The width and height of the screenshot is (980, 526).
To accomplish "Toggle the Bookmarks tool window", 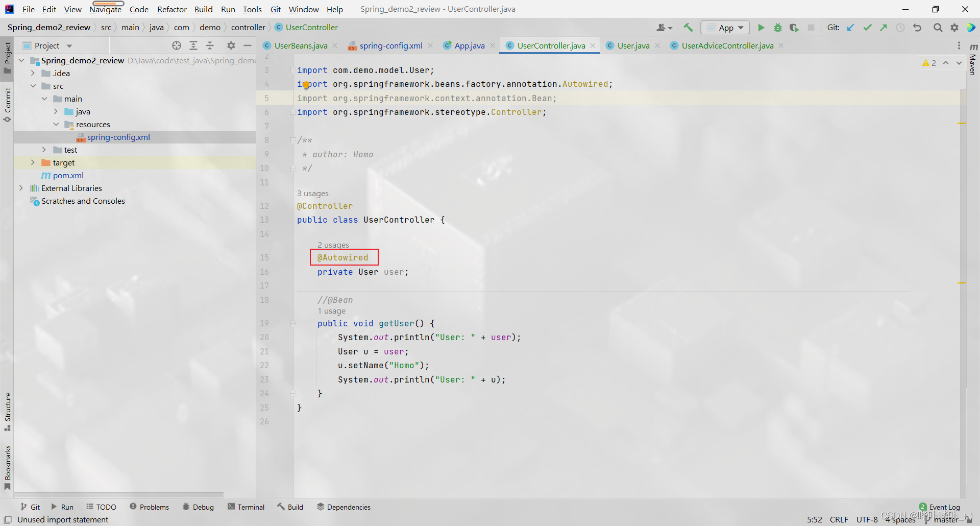I will [x=7, y=467].
